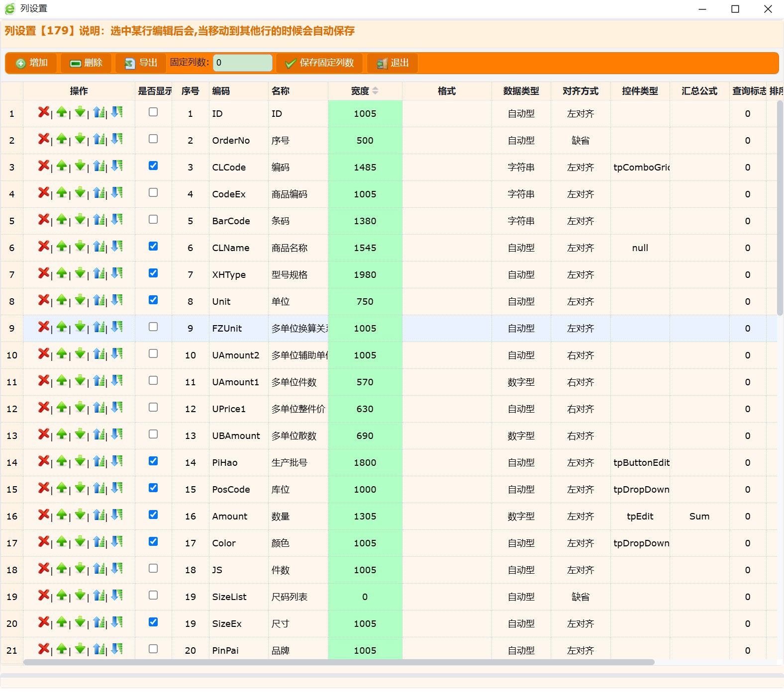Delete row 1 with red X icon

click(43, 112)
